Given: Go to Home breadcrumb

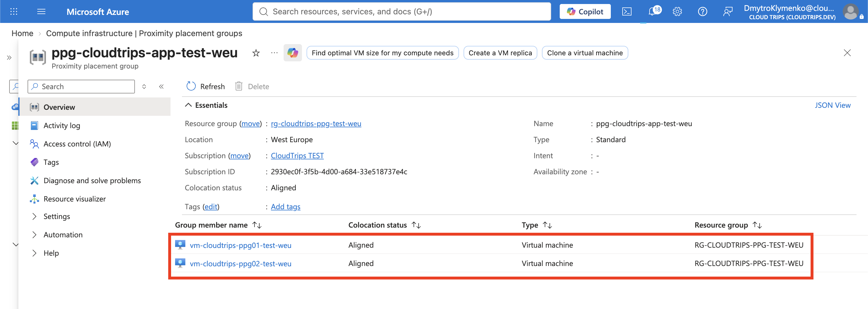Looking at the screenshot, I should 22,33.
